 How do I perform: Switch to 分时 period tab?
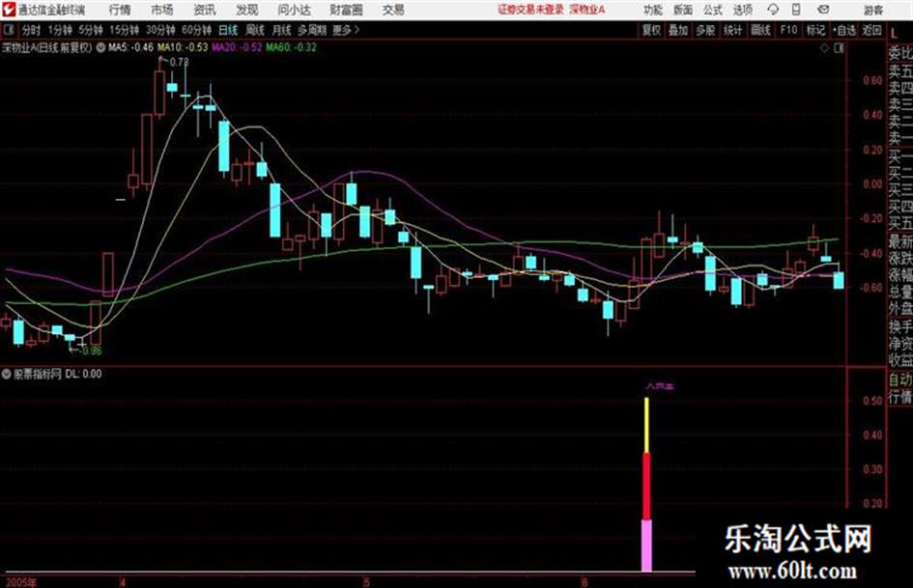(31, 30)
